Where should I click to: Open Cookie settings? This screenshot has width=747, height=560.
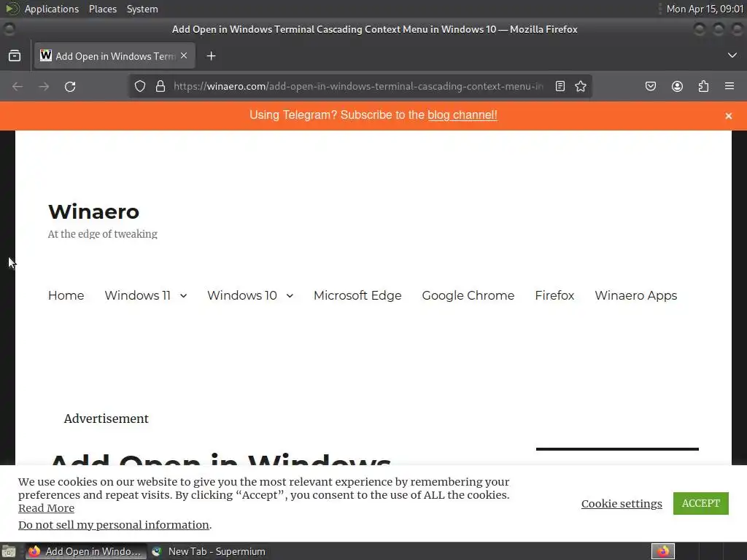(x=622, y=504)
